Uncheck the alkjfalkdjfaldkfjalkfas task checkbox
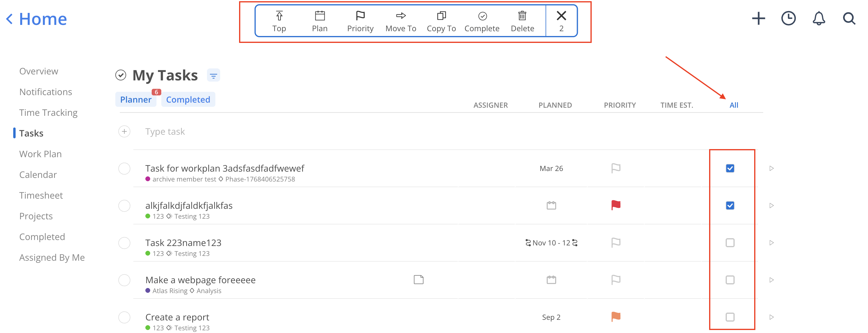Screen dimensions: 868x333 click(x=730, y=205)
